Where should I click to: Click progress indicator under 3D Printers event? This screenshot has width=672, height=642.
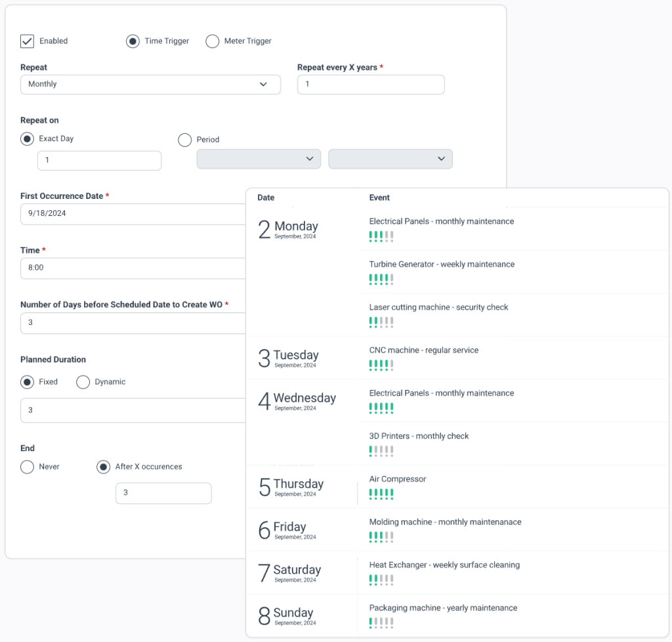click(x=381, y=451)
